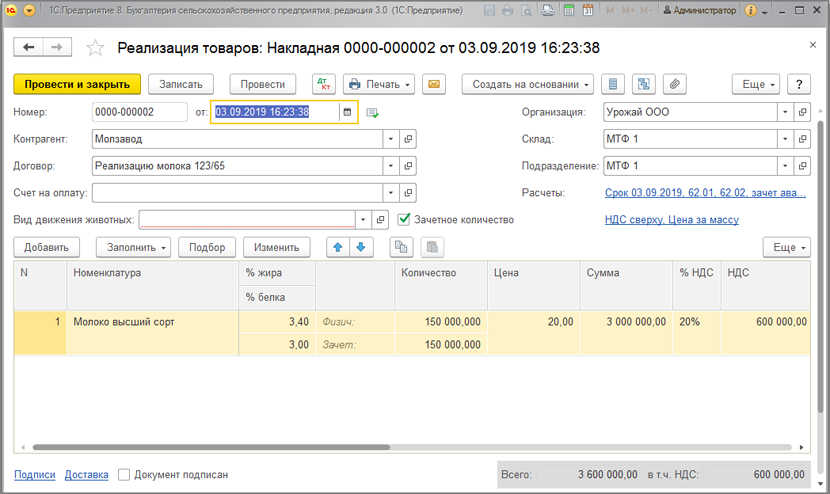830x494 pixels.
Task: Open related documents structure icon
Action: coord(644,84)
